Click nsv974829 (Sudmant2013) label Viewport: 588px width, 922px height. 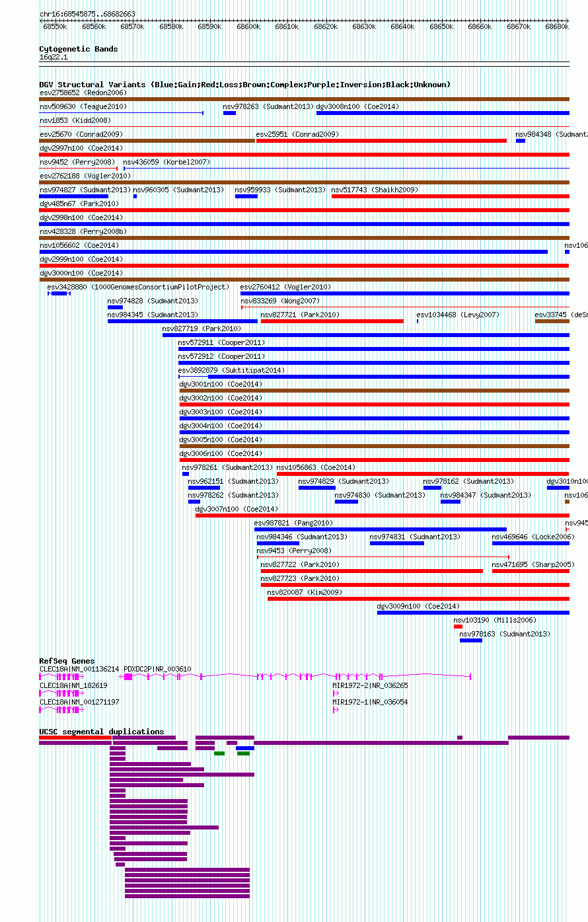[344, 481]
